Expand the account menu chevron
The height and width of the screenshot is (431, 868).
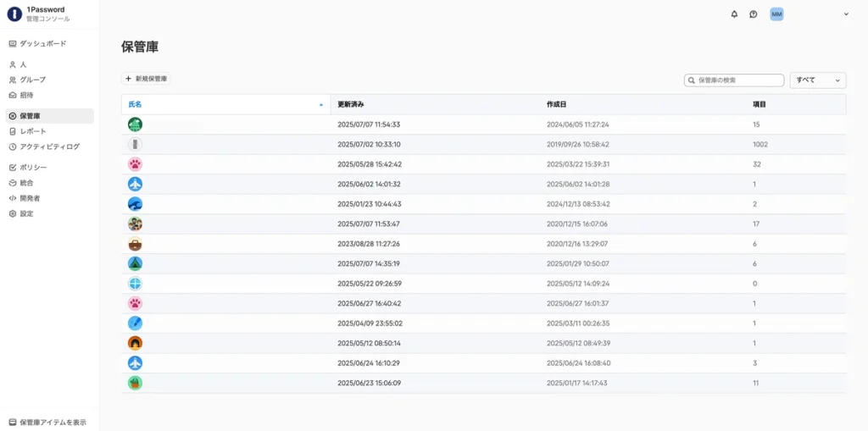pos(846,14)
